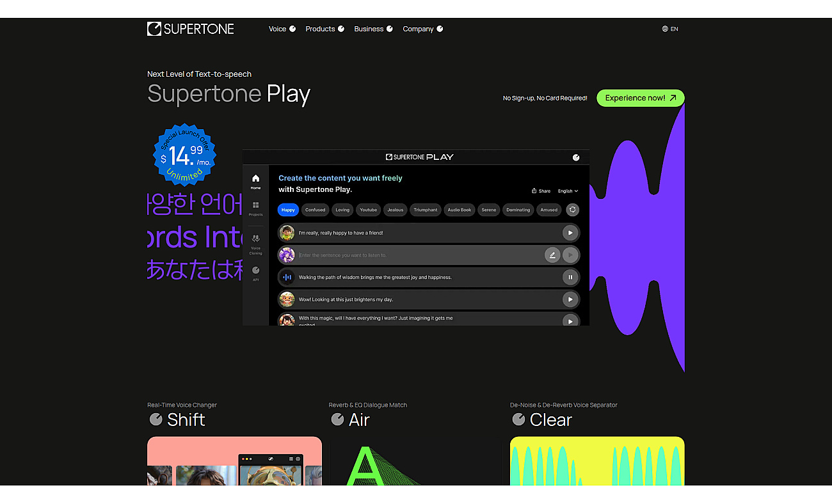Click "Real-Time Voice Changer" label
The image size is (832, 504).
182,405
